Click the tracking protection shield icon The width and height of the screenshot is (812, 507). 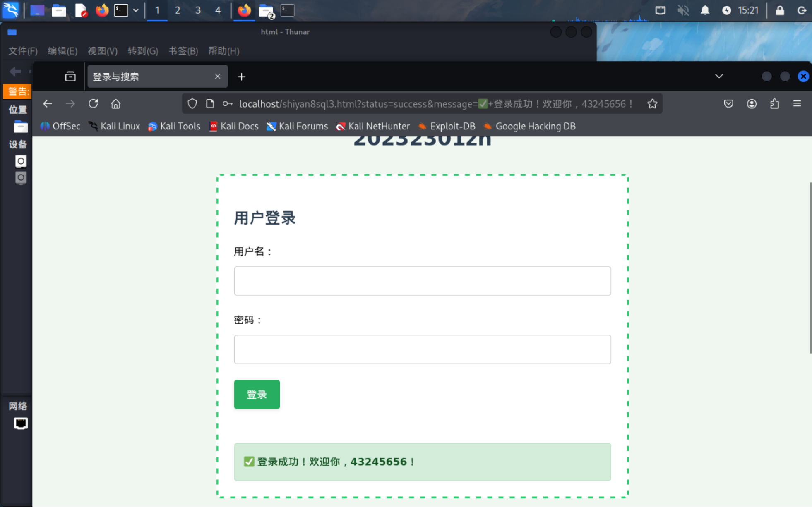(192, 104)
